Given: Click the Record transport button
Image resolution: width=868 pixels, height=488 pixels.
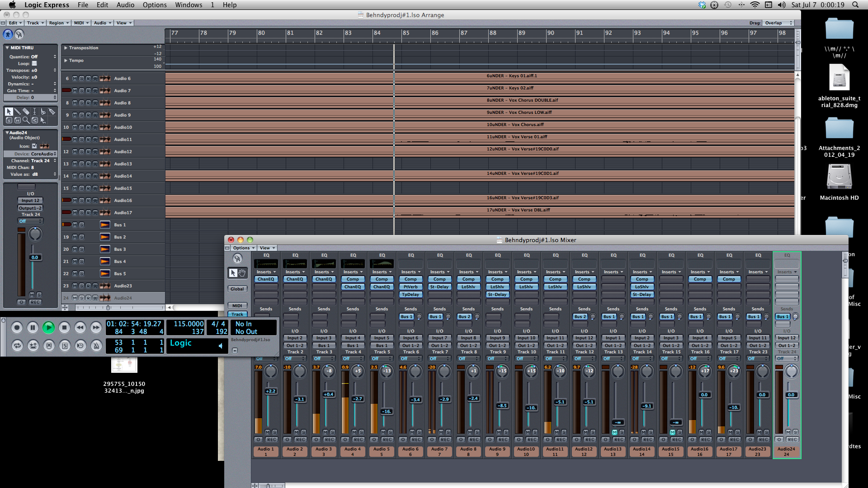Looking at the screenshot, I should [17, 327].
